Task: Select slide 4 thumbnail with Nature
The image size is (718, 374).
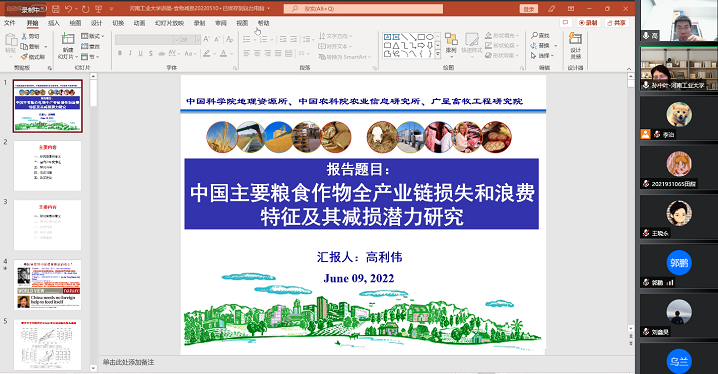Action: (x=48, y=284)
